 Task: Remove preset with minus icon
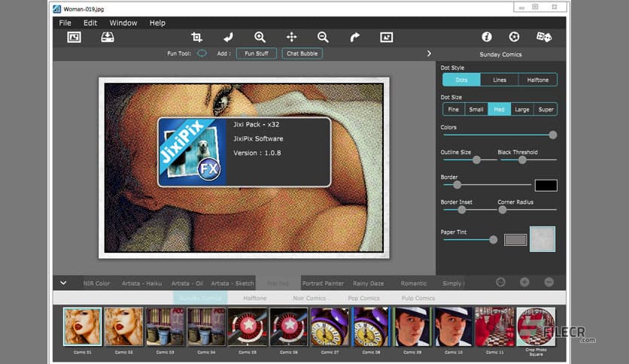(548, 282)
